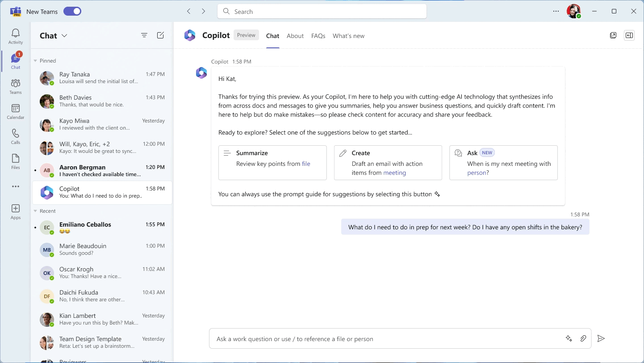Open the Calendar from the sidebar
Image resolution: width=644 pixels, height=363 pixels.
(x=15, y=112)
